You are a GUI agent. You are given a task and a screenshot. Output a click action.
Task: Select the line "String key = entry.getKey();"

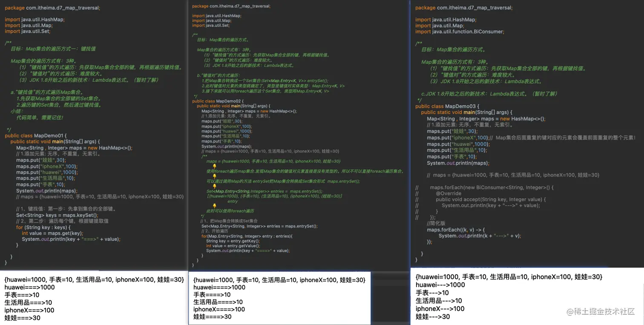[x=233, y=241]
